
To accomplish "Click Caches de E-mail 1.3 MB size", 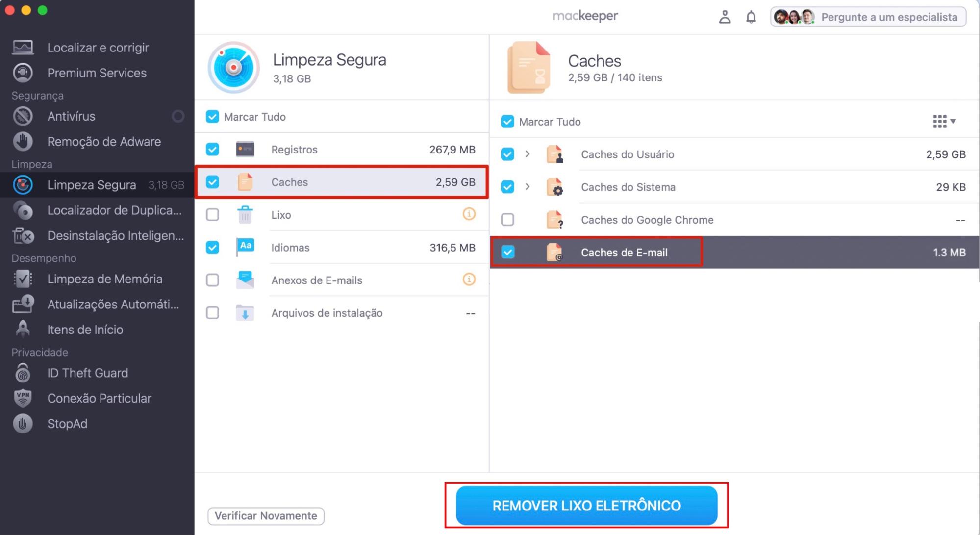I will click(x=949, y=253).
